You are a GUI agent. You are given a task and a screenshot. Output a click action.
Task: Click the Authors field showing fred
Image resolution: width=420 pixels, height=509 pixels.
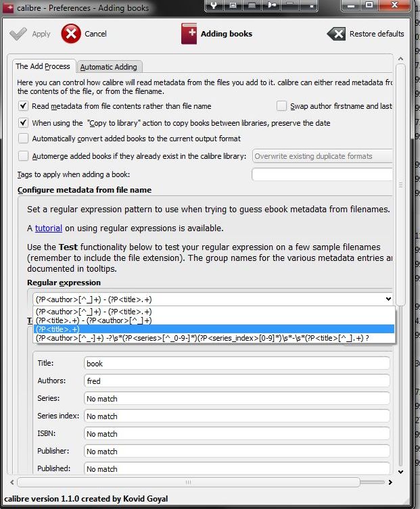click(237, 381)
